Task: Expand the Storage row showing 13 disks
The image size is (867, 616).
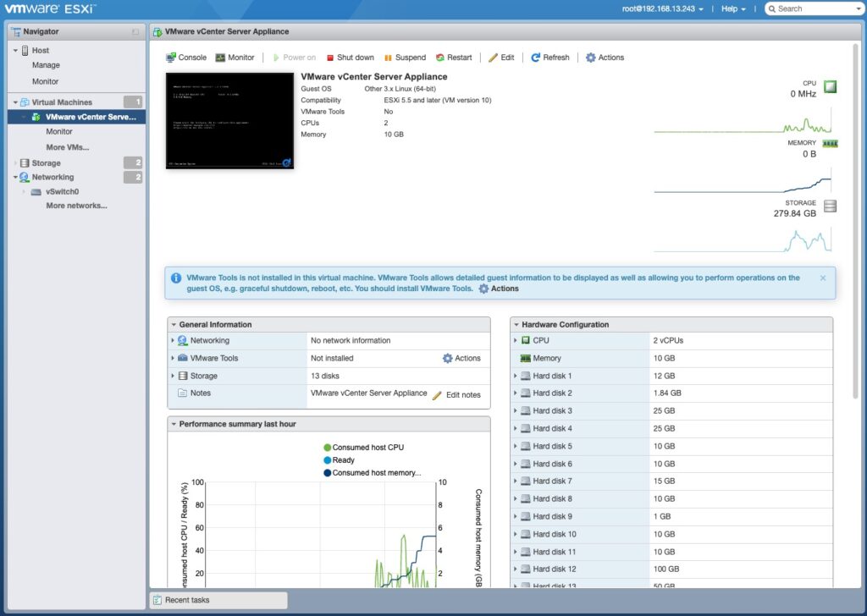Action: pyautogui.click(x=173, y=376)
